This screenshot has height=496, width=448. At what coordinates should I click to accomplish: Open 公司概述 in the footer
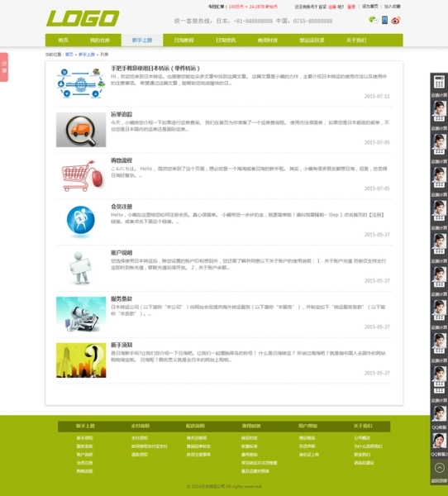[x=362, y=438]
